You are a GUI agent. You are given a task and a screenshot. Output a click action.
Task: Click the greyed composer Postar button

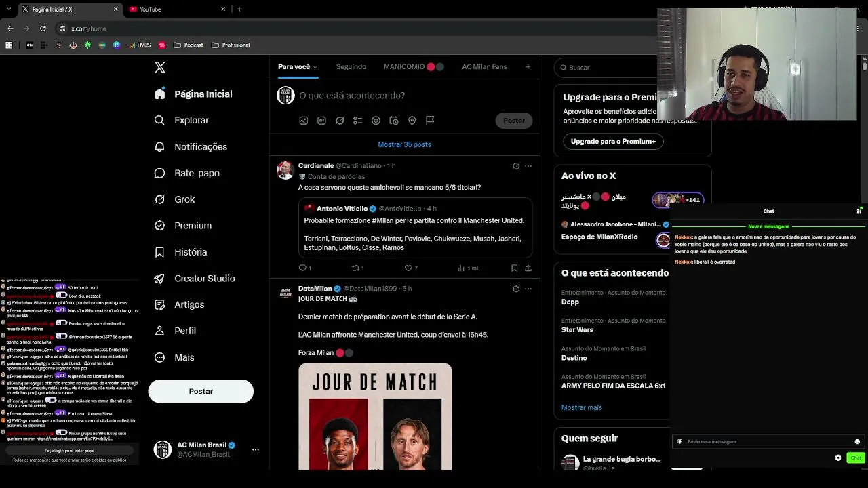(514, 121)
